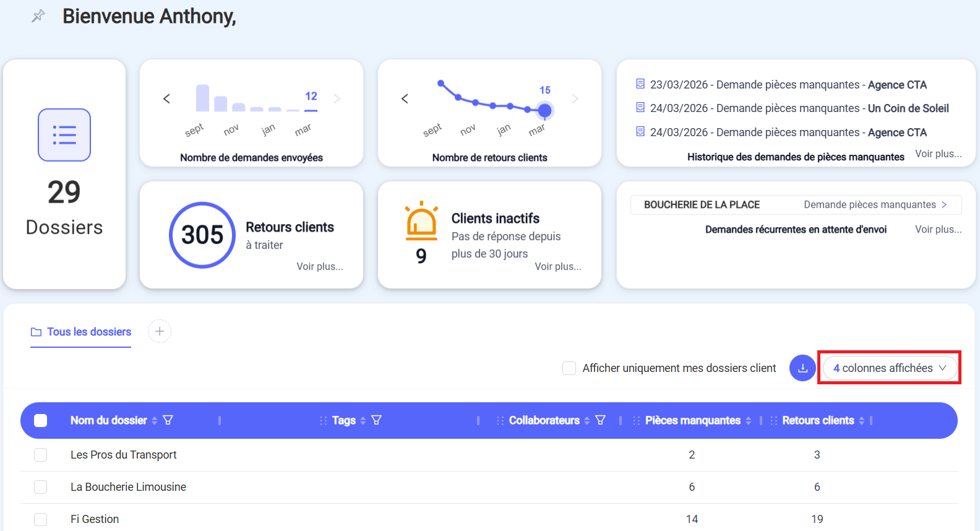Click the blue download export button
Viewport: 980px width, 531px height.
pyautogui.click(x=802, y=368)
